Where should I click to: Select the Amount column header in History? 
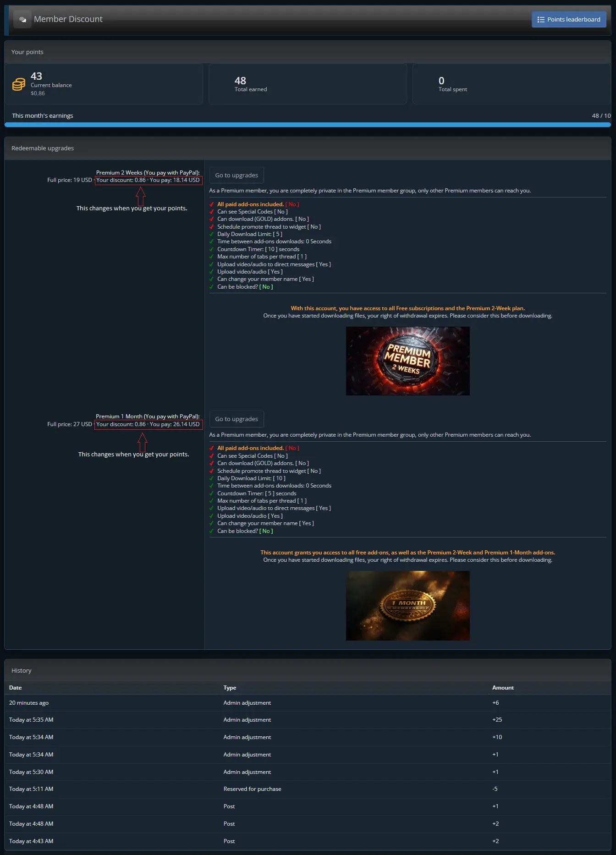pos(503,687)
